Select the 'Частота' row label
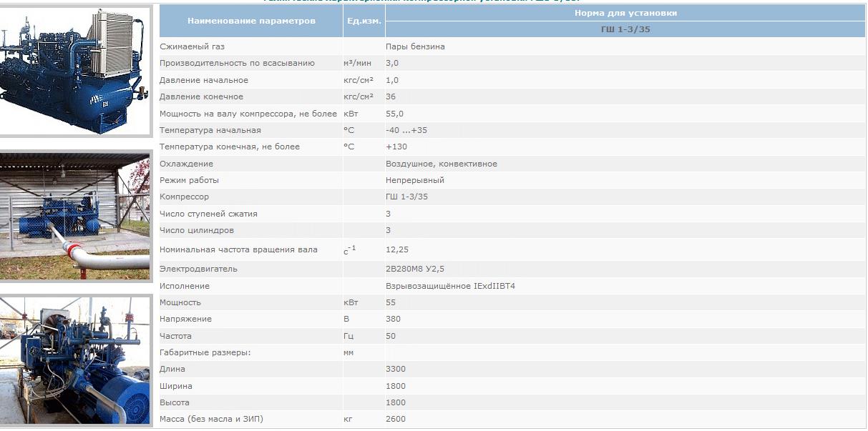Screen dimensions: 868x431 click(175, 336)
